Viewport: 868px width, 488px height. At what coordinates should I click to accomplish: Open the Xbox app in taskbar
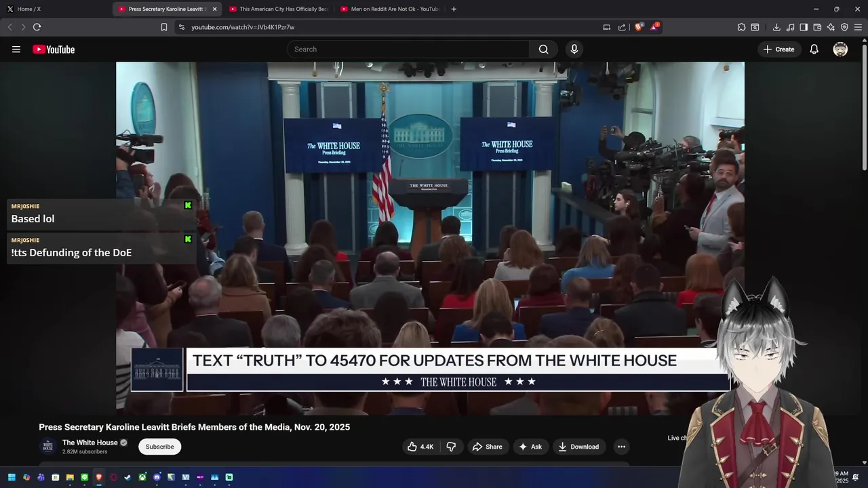pos(142,477)
